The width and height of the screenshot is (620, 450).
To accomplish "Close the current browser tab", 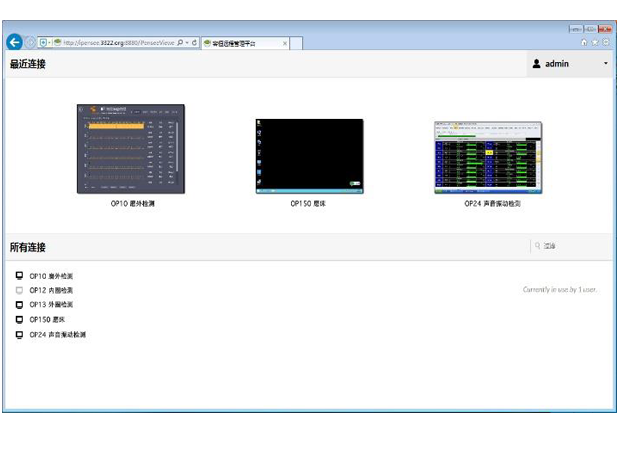I will [x=285, y=44].
